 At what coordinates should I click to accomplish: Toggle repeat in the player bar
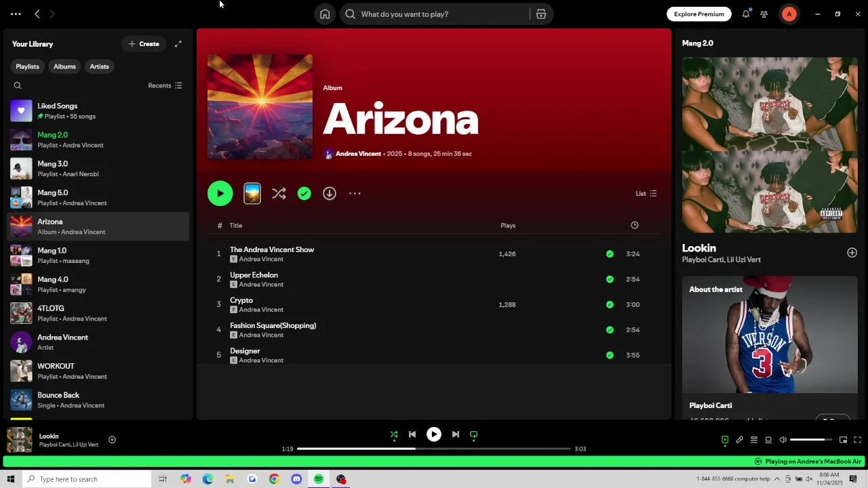click(x=474, y=435)
